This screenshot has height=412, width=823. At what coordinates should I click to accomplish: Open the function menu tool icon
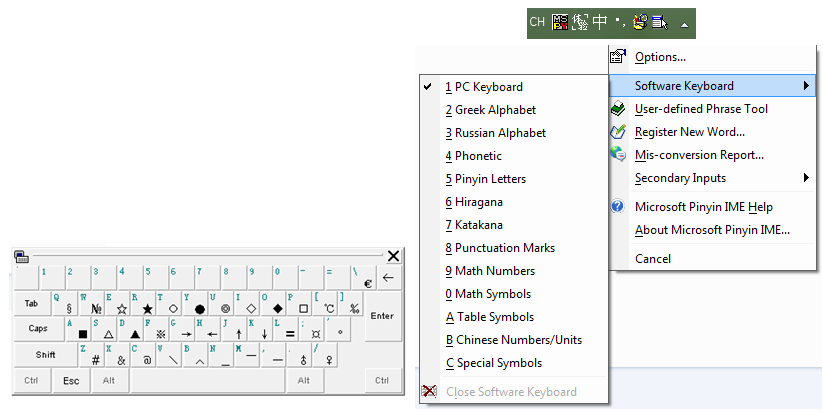point(640,23)
